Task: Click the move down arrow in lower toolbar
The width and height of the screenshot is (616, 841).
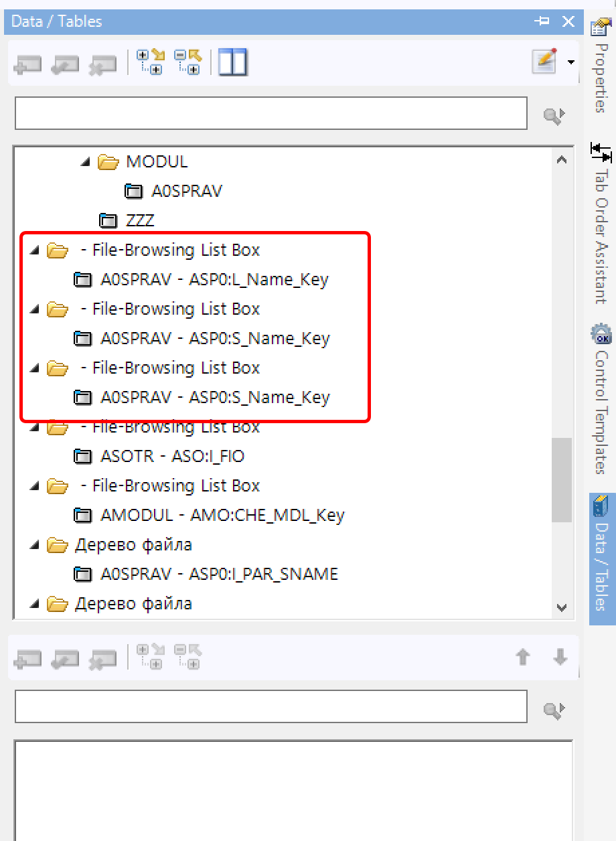Action: [x=560, y=658]
